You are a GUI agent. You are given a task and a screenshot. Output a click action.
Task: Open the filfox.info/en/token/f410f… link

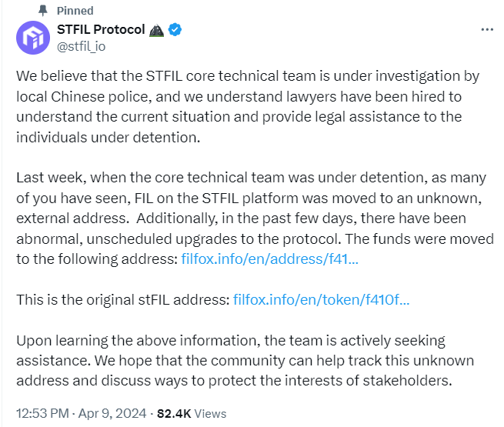point(321,300)
